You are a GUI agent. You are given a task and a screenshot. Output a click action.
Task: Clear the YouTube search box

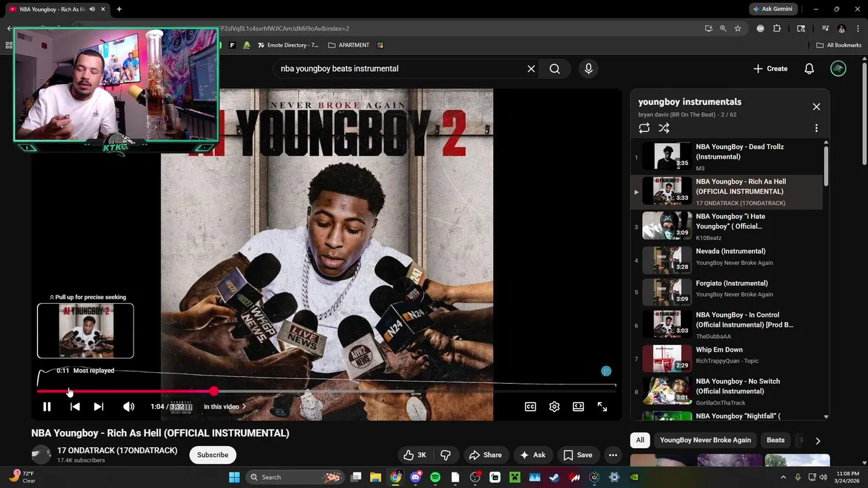click(531, 68)
